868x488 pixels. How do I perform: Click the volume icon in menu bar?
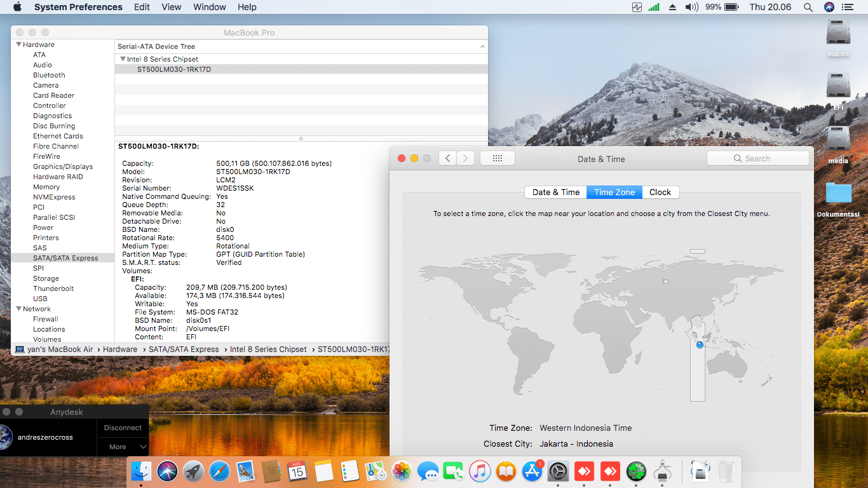click(691, 7)
